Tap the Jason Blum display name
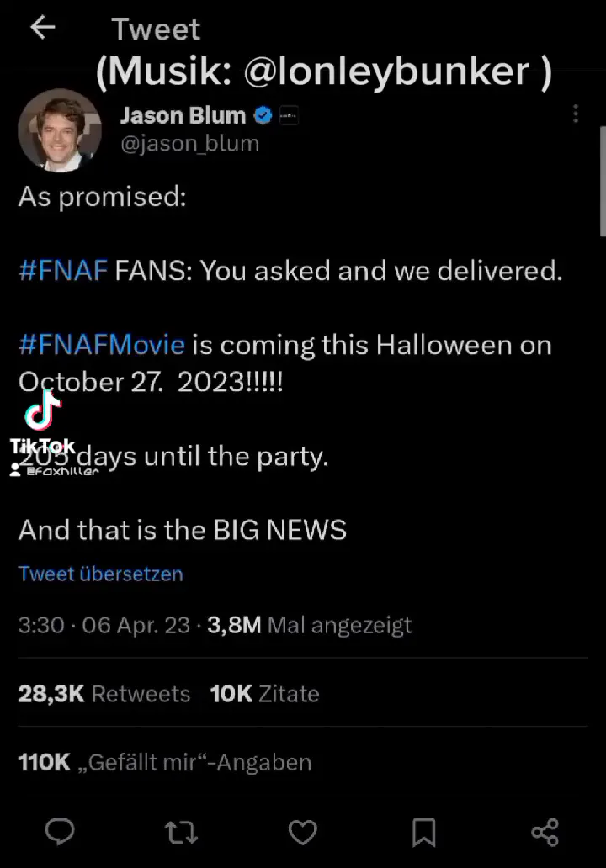 pos(183,115)
